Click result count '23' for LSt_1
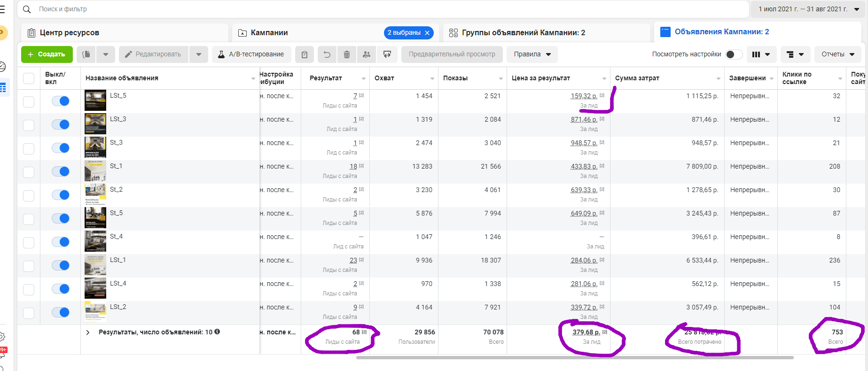Screen dimensions: 868x371 click(353, 260)
